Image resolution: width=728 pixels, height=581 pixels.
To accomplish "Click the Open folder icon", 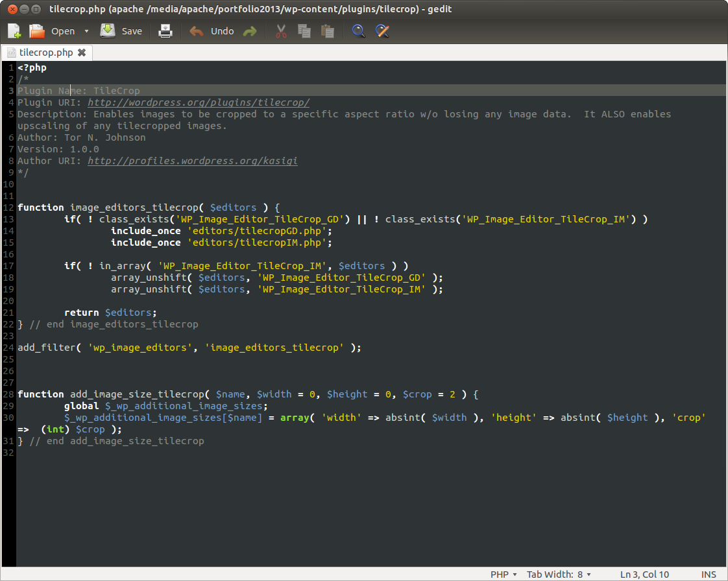I will [37, 31].
